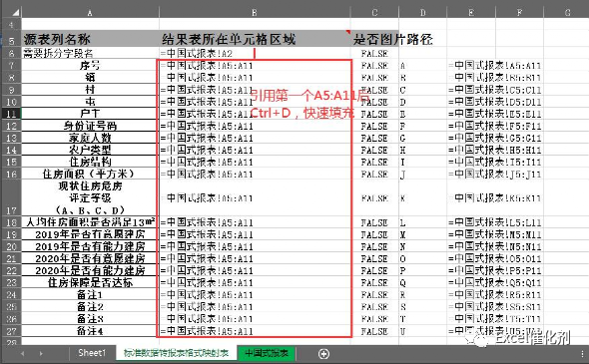Switch to the 中国式报表 sheet tab
The image size is (589, 364).
pyautogui.click(x=267, y=353)
